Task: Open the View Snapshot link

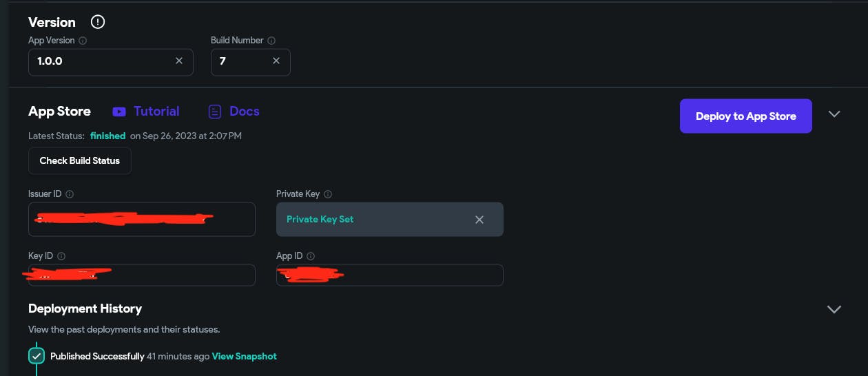Action: (244, 356)
